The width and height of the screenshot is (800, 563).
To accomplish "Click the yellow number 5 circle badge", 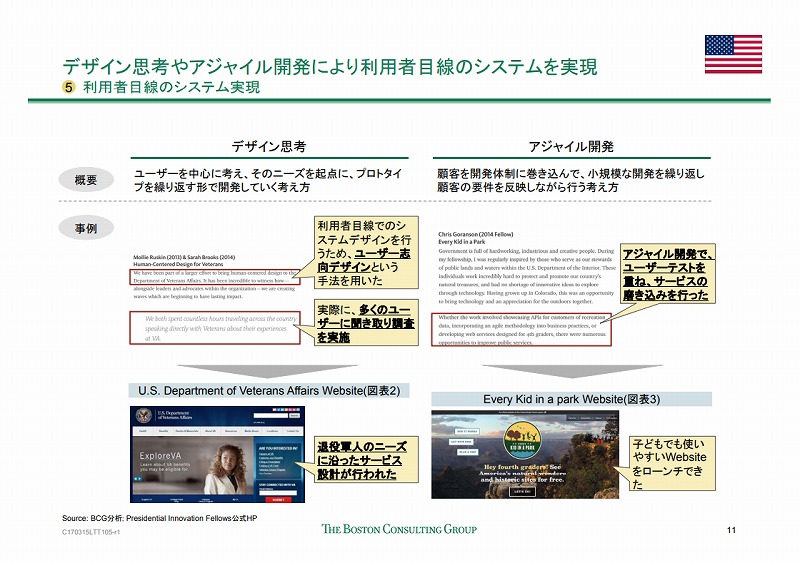I will (x=68, y=87).
